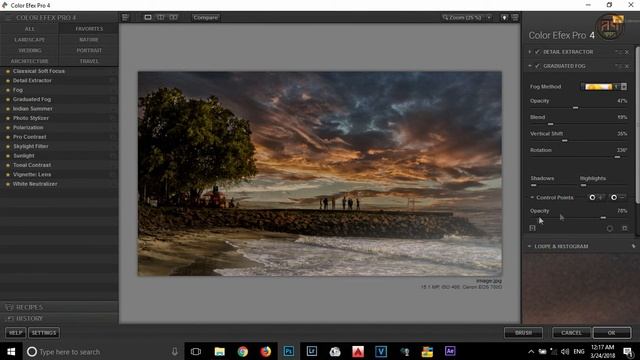The height and width of the screenshot is (360, 640).
Task: Adjust the Vertical Shift slider
Action: pyautogui.click(x=564, y=141)
